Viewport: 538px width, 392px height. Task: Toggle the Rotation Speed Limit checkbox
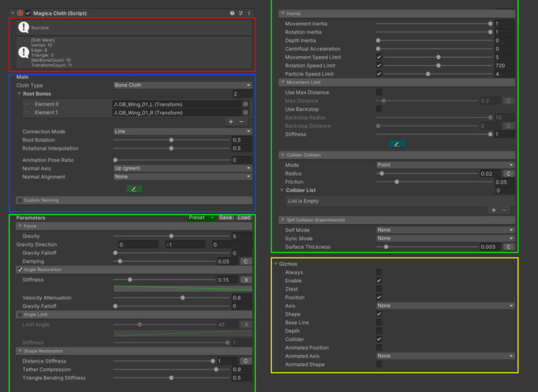click(379, 66)
